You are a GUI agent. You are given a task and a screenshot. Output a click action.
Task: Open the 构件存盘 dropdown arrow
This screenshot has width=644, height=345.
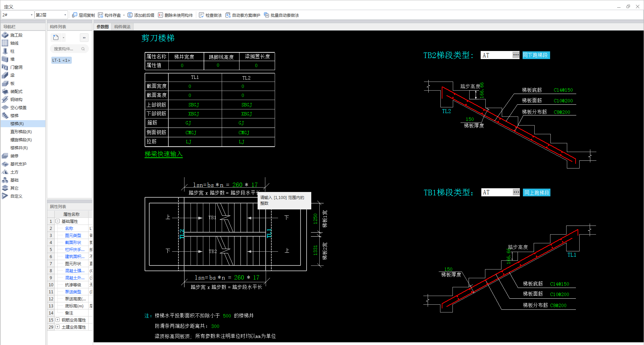point(124,15)
